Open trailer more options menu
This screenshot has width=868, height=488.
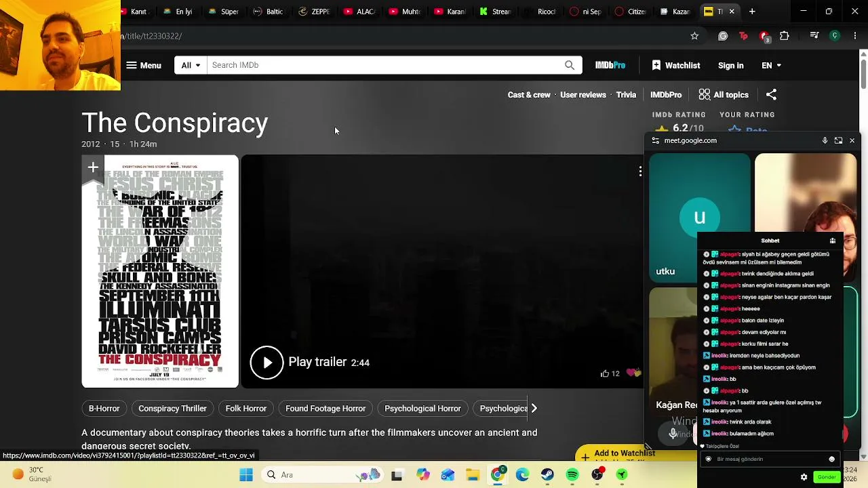point(640,171)
